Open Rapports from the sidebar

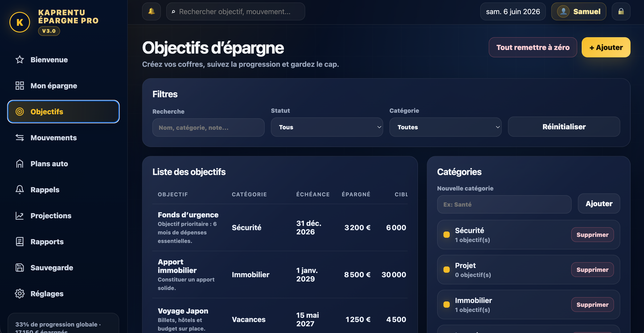point(63,242)
